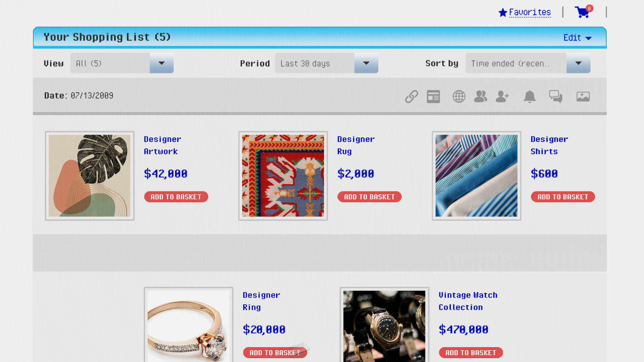Add Designer Rug to basket
Viewport: 644px width, 362px height.
tap(369, 197)
